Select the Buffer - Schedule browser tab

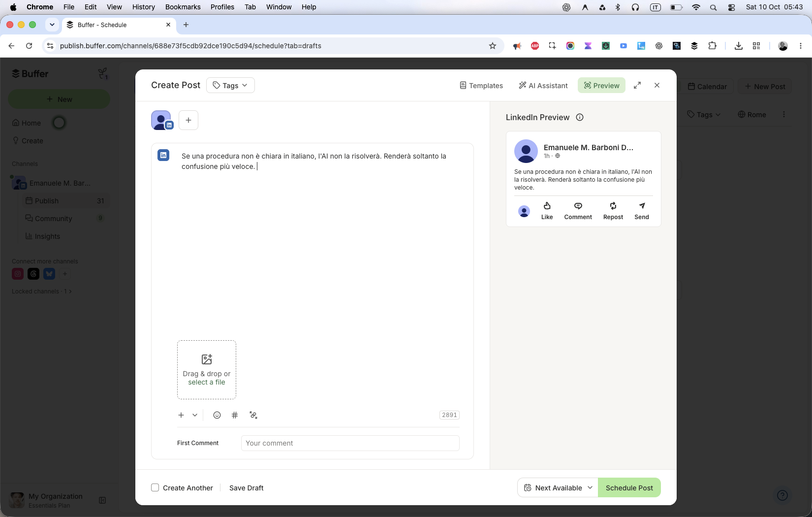pos(119,25)
